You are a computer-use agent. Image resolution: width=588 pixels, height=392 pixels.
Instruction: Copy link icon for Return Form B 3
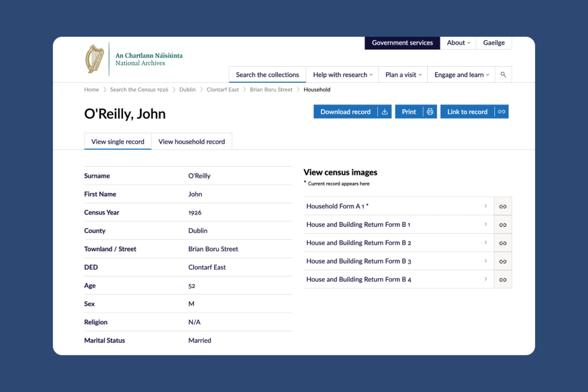pyautogui.click(x=503, y=262)
